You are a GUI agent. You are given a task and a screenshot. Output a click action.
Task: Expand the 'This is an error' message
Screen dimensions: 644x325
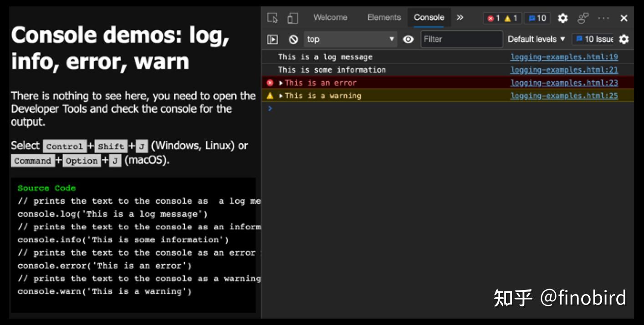pyautogui.click(x=281, y=83)
